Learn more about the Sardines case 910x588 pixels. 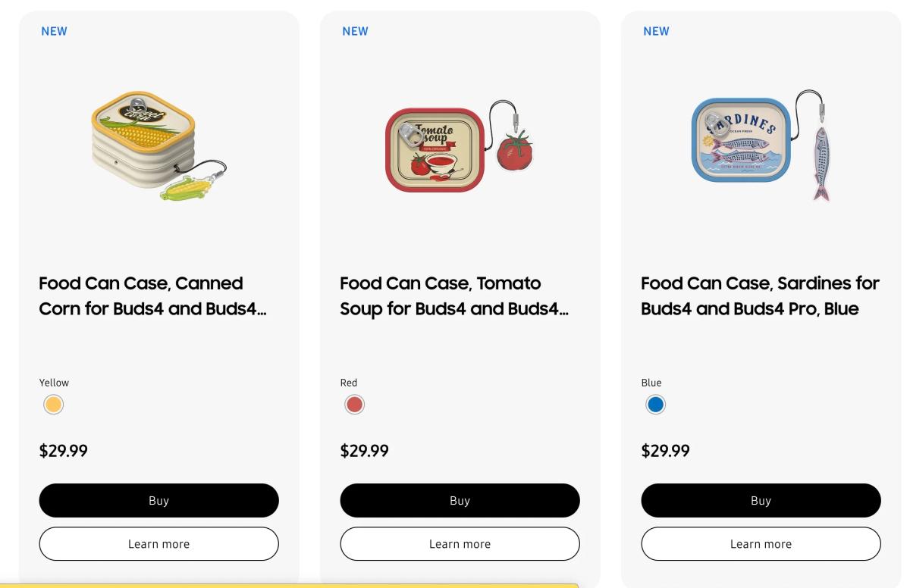pos(761,544)
